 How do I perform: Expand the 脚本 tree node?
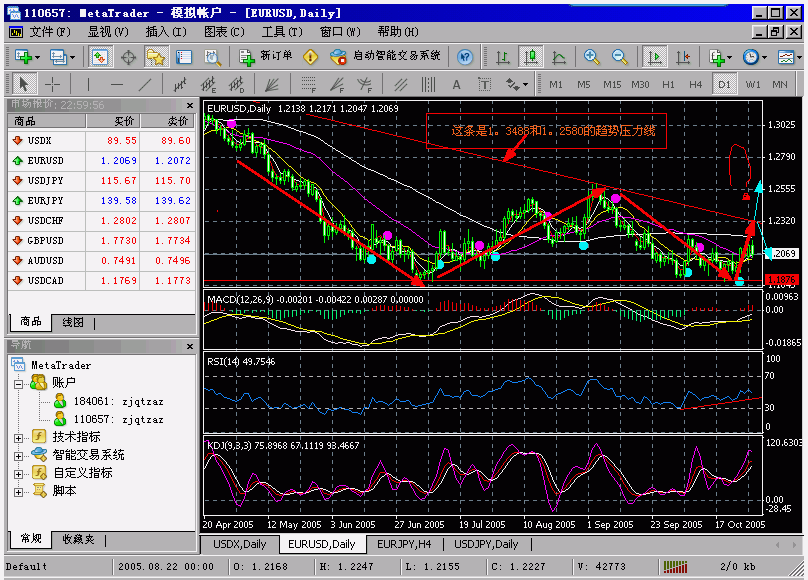19,492
